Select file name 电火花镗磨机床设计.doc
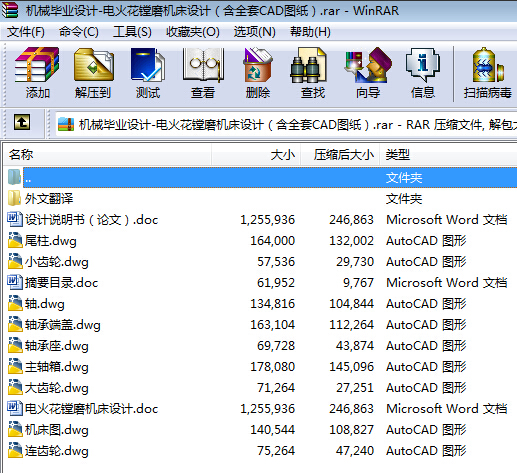517x473 pixels. (x=91, y=409)
